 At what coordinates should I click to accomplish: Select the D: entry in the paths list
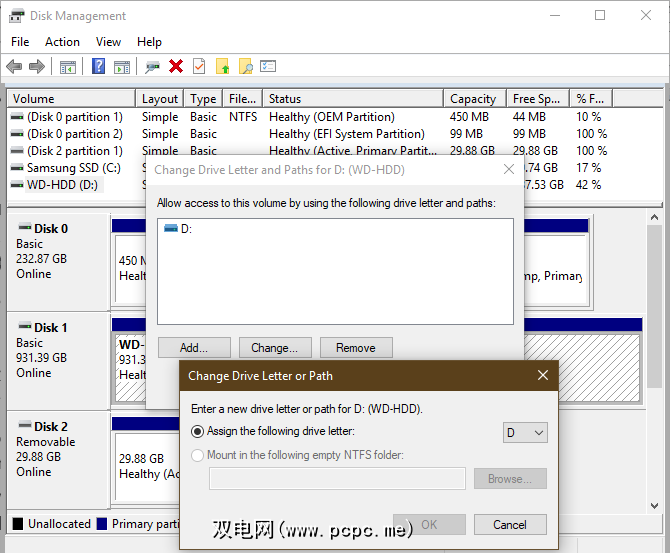[185, 229]
